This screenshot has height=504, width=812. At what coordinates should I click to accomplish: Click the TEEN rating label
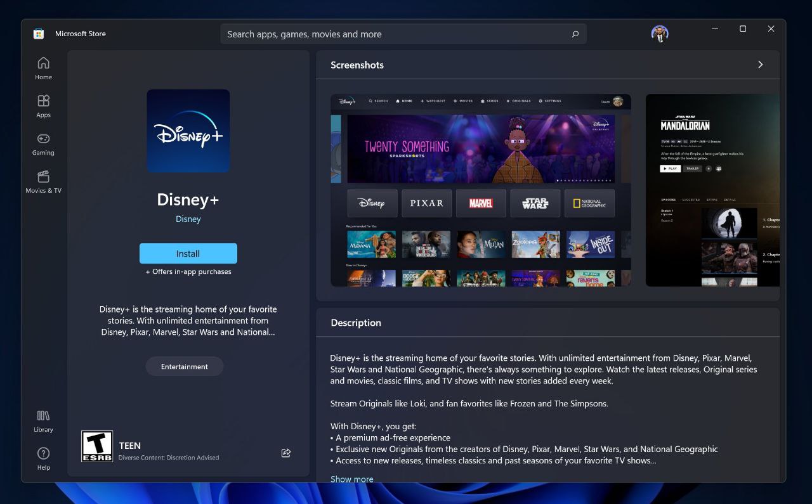130,446
